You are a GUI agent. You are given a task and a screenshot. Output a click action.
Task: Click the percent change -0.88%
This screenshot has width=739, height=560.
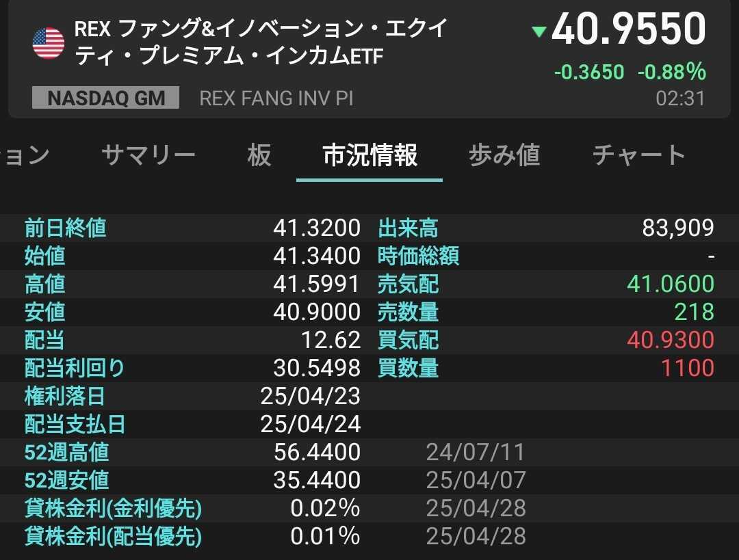point(672,72)
